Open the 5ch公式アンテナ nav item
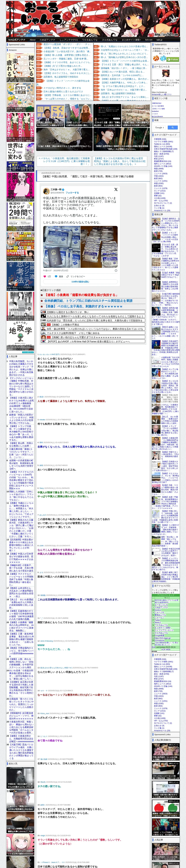The image size is (186, 868). (17, 40)
